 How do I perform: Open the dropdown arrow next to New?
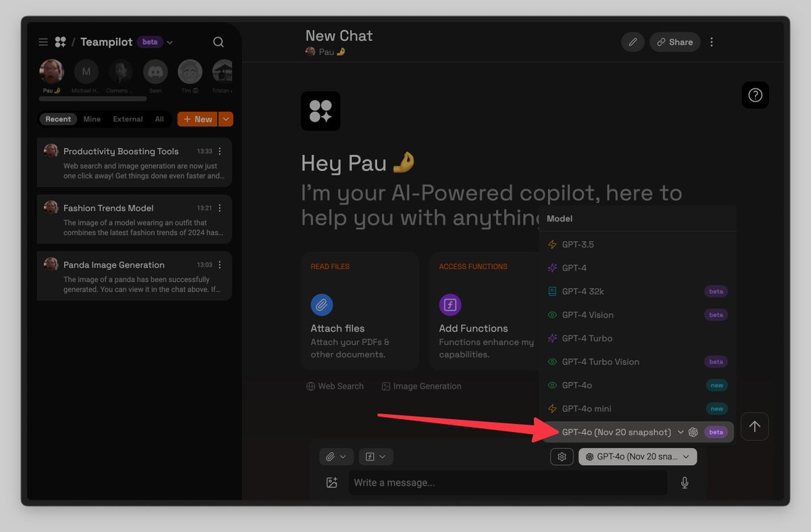point(226,119)
